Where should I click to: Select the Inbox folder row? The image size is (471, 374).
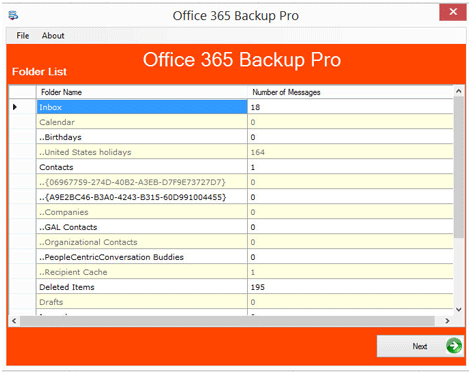pos(142,107)
